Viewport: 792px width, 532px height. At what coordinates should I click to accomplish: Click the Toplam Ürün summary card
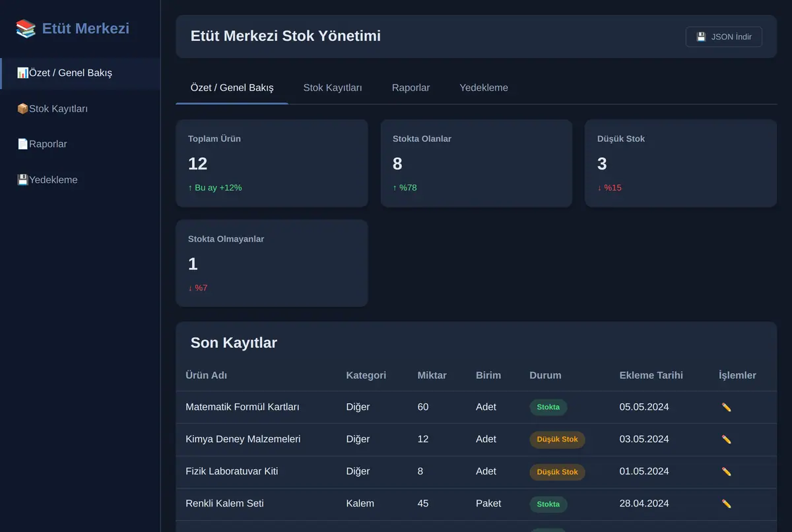point(272,163)
